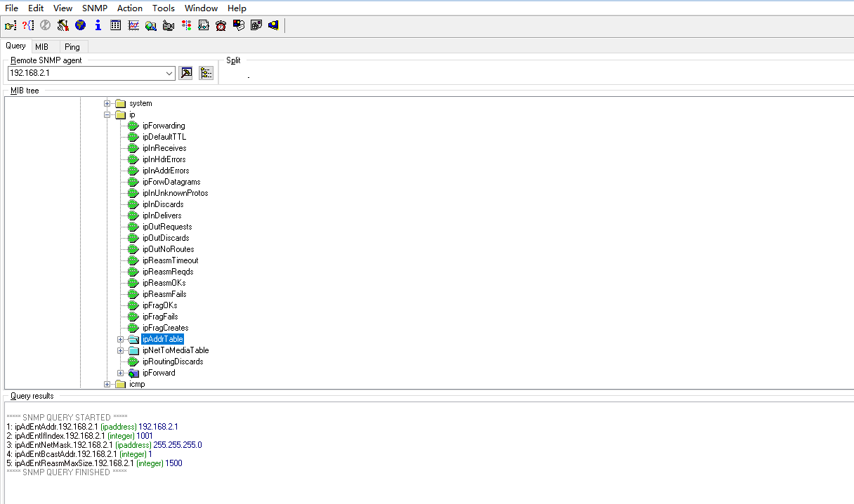Expand the icmp tree node
The image size is (854, 504).
click(107, 384)
